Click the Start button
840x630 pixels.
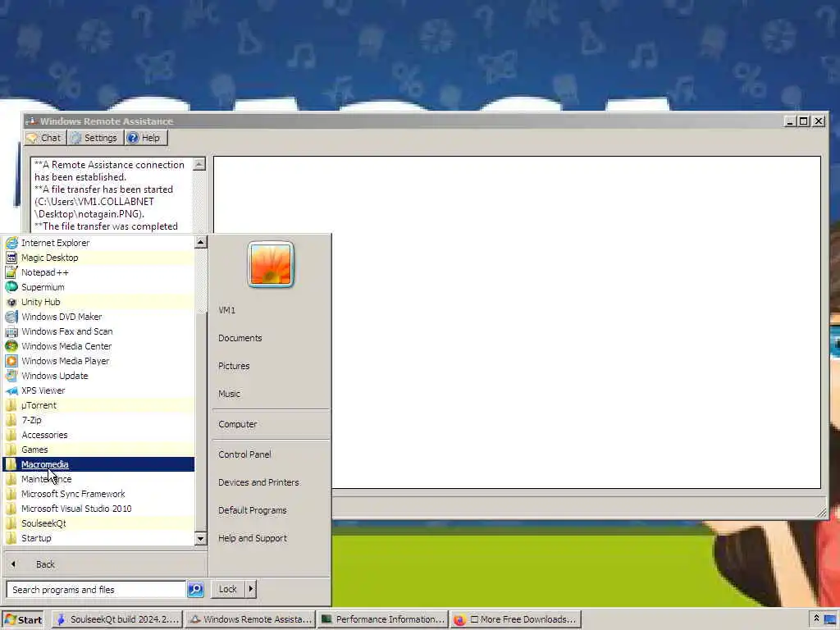23,619
